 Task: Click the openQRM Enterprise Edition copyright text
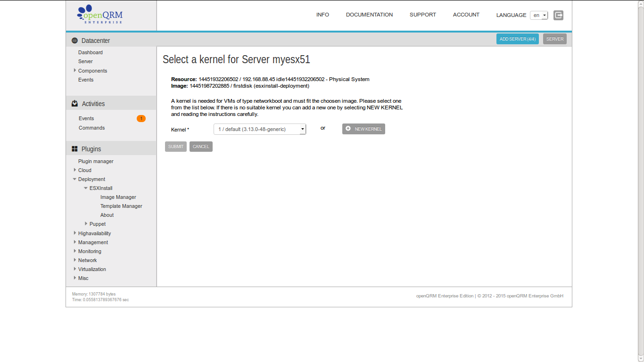click(489, 296)
